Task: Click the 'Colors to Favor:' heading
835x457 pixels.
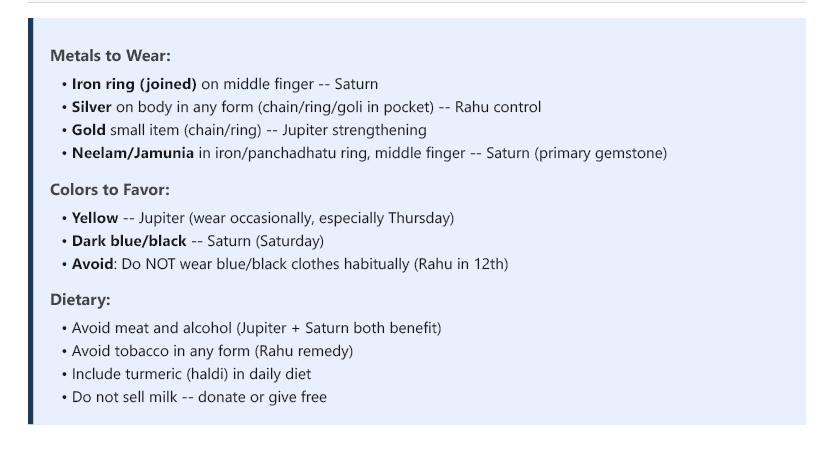Action: pyautogui.click(x=110, y=190)
